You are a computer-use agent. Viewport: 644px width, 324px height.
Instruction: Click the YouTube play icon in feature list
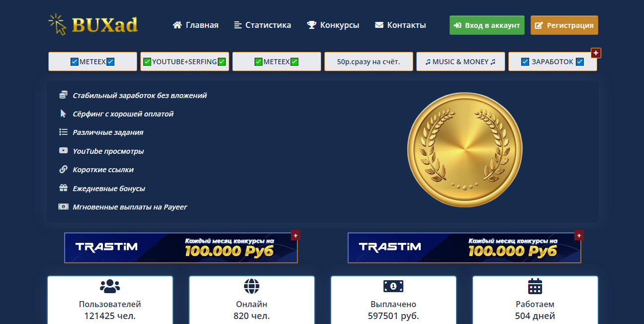pyautogui.click(x=63, y=151)
